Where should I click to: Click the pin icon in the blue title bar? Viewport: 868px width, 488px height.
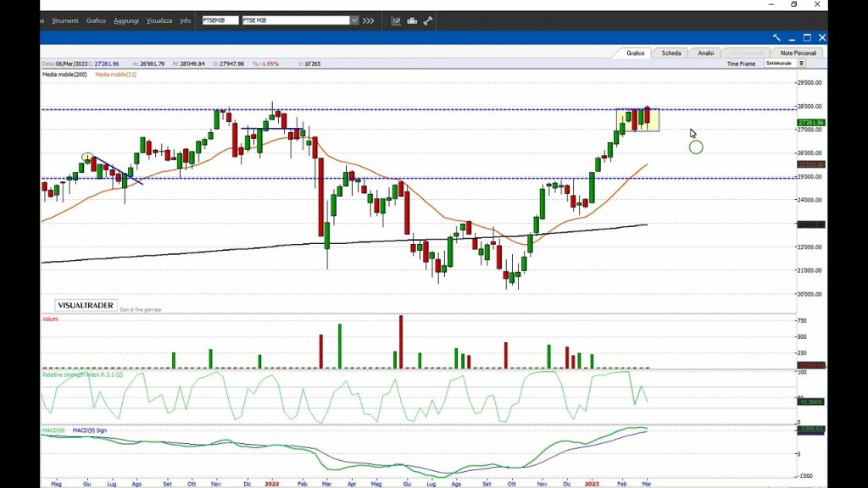point(776,37)
